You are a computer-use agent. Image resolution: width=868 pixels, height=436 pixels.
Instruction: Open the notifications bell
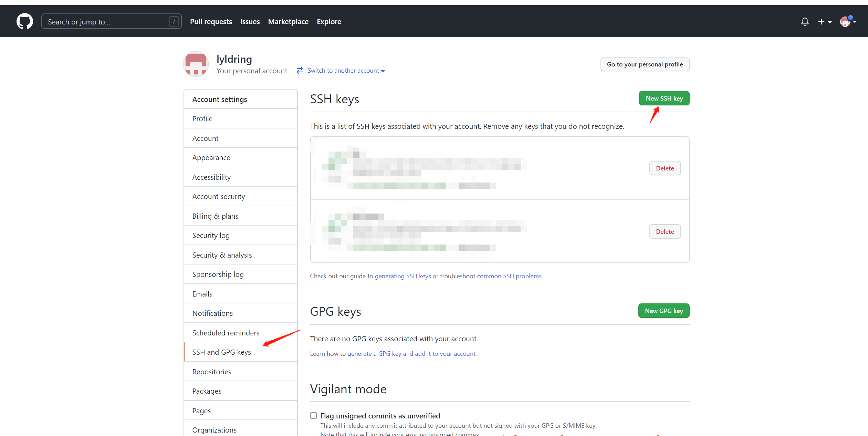pyautogui.click(x=805, y=21)
